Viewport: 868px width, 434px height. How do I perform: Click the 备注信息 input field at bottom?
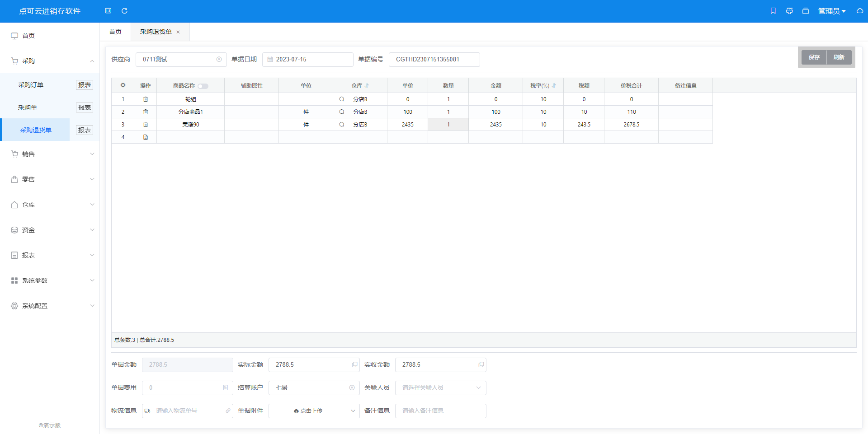441,411
